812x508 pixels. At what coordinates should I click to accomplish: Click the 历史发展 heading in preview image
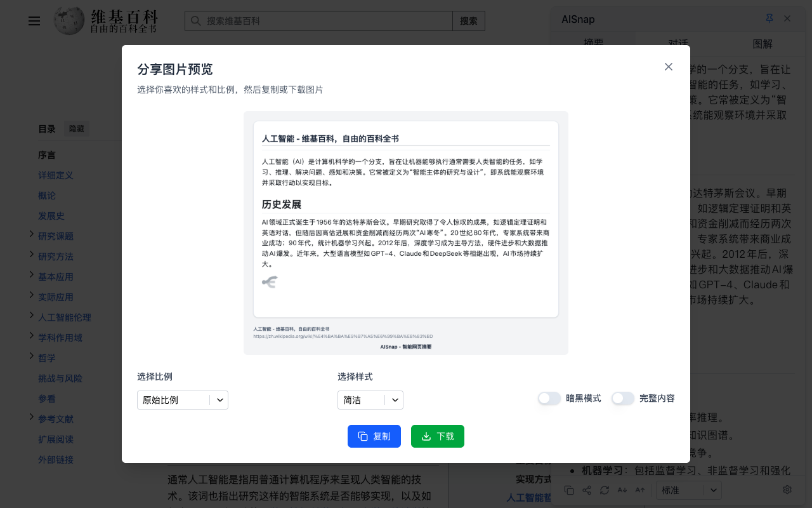pyautogui.click(x=282, y=204)
